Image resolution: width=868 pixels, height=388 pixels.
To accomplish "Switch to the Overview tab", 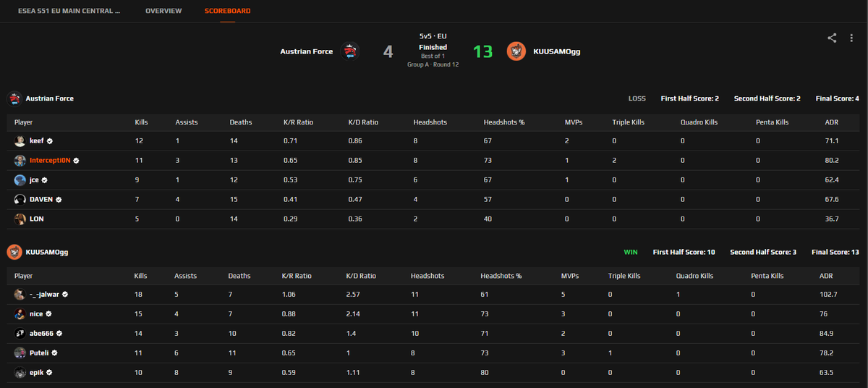I will [x=163, y=12].
